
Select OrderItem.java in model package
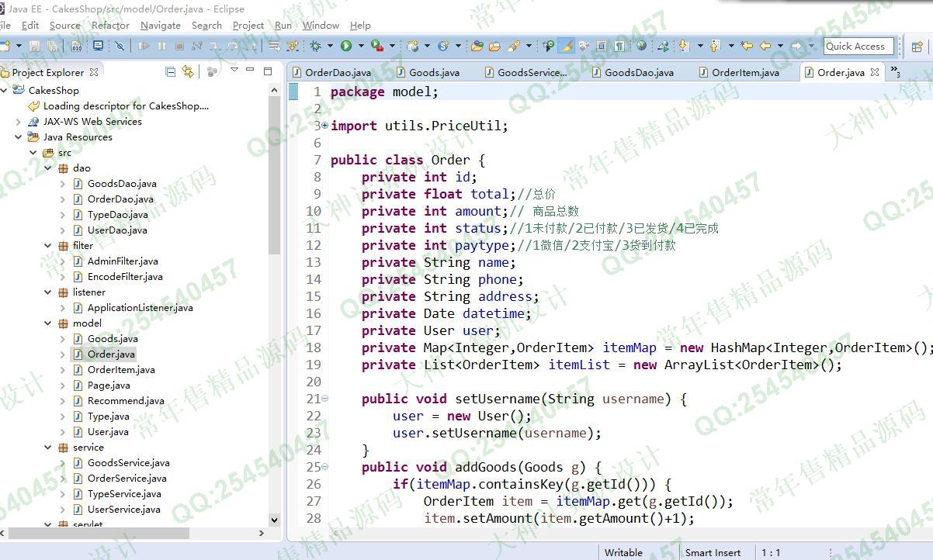click(121, 370)
